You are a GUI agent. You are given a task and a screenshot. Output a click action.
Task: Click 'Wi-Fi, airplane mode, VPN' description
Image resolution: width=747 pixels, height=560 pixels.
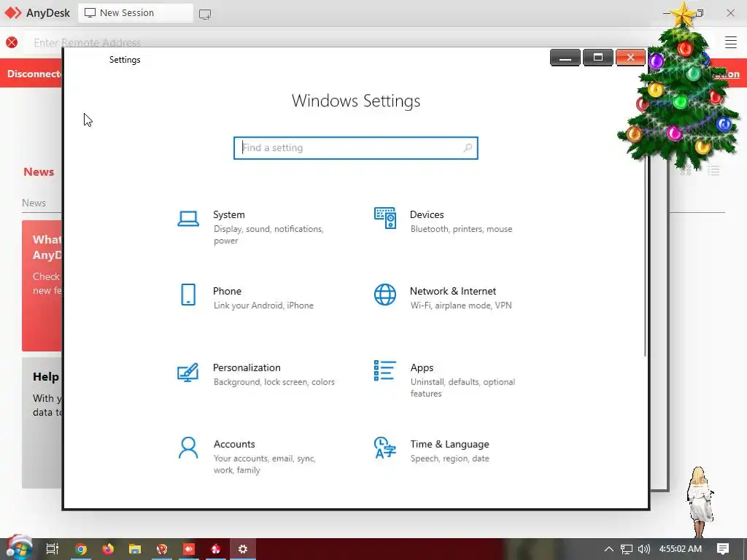461,306
